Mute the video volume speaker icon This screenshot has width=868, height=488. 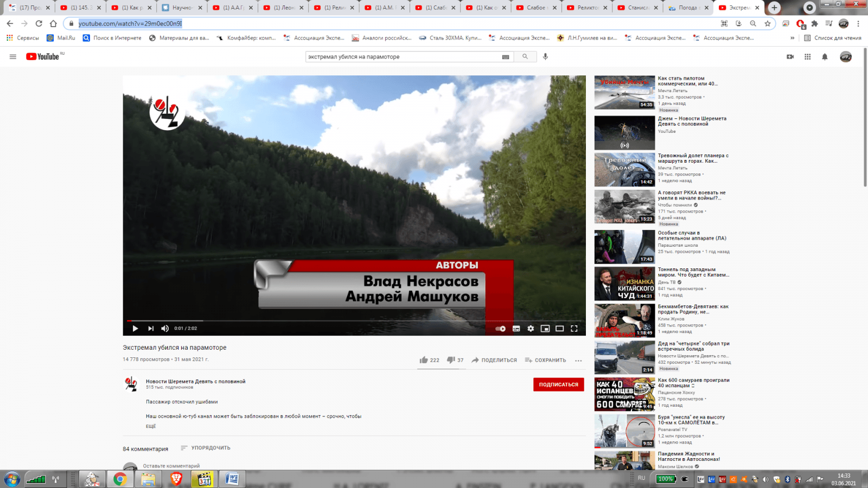click(165, 329)
